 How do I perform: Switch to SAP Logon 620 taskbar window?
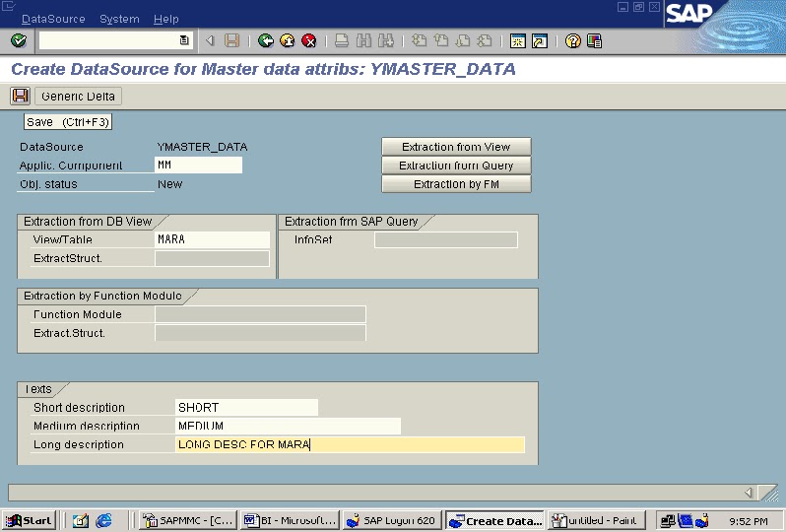[392, 520]
